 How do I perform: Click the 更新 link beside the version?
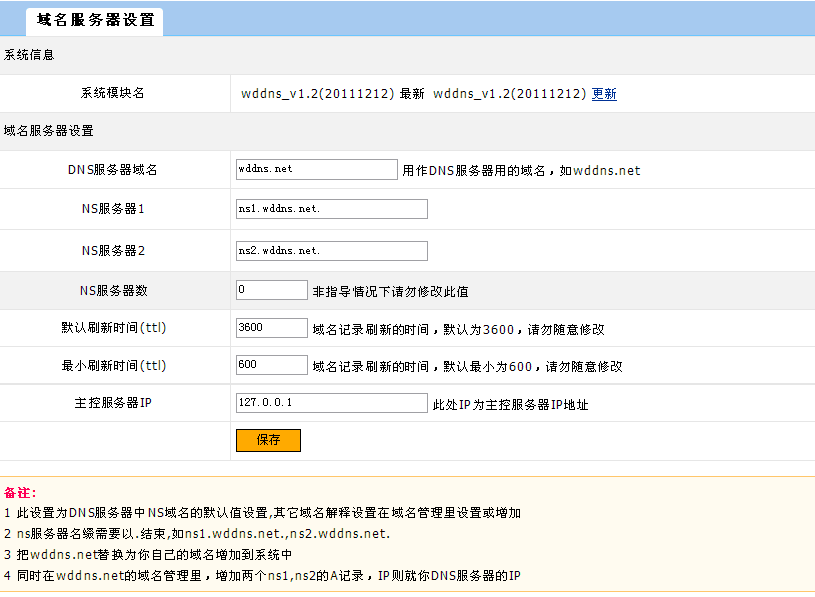[x=604, y=94]
